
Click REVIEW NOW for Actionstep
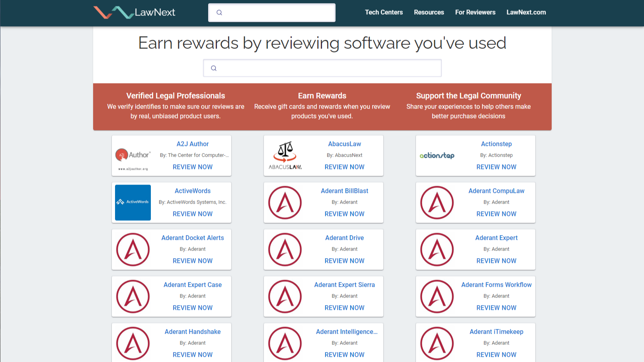496,167
